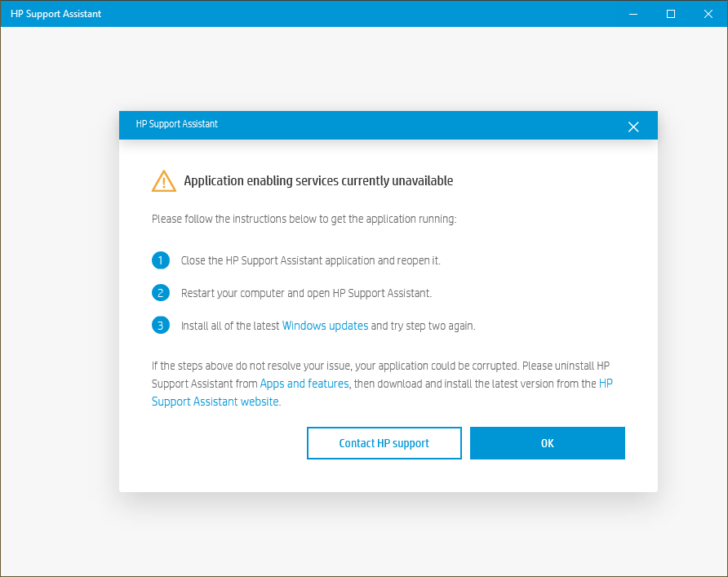Click the Contact HP support button
Screen dimensions: 728x577
click(384, 443)
